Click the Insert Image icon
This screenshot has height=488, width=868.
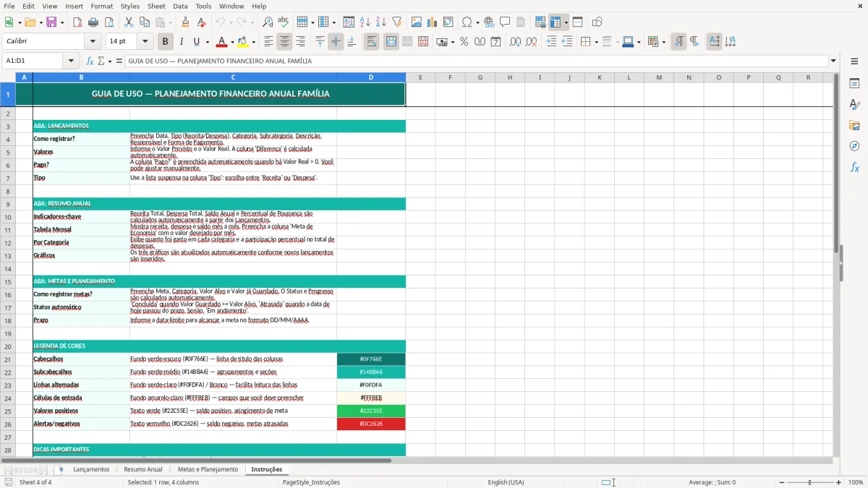(x=417, y=22)
